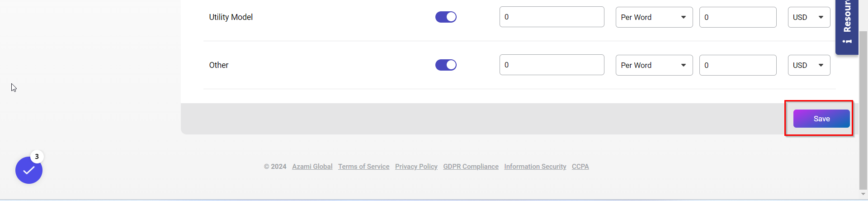This screenshot has height=201, width=868.
Task: Toggle the Utility Model switch
Action: click(446, 17)
